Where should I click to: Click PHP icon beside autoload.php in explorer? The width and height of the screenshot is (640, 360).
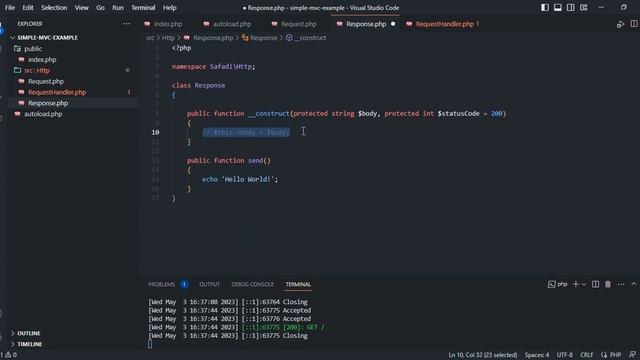tap(17, 114)
